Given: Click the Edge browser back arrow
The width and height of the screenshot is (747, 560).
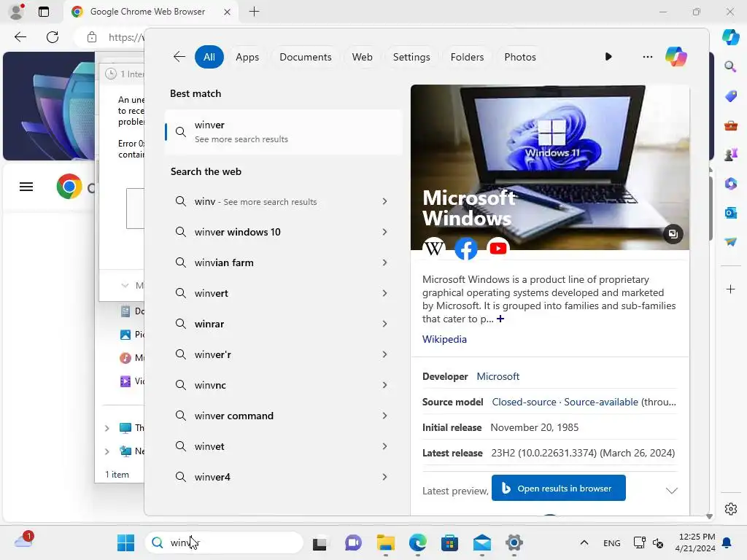Looking at the screenshot, I should click(x=20, y=37).
